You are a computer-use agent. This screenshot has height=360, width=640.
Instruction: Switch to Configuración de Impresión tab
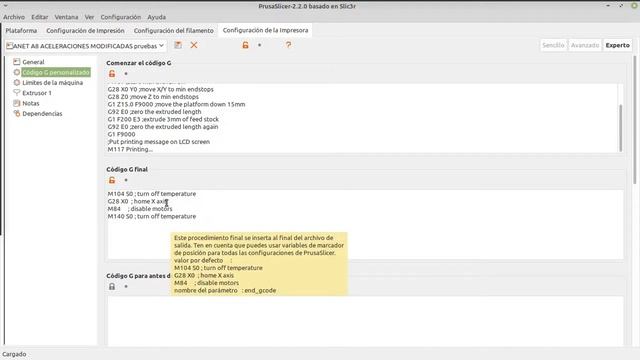pos(85,31)
